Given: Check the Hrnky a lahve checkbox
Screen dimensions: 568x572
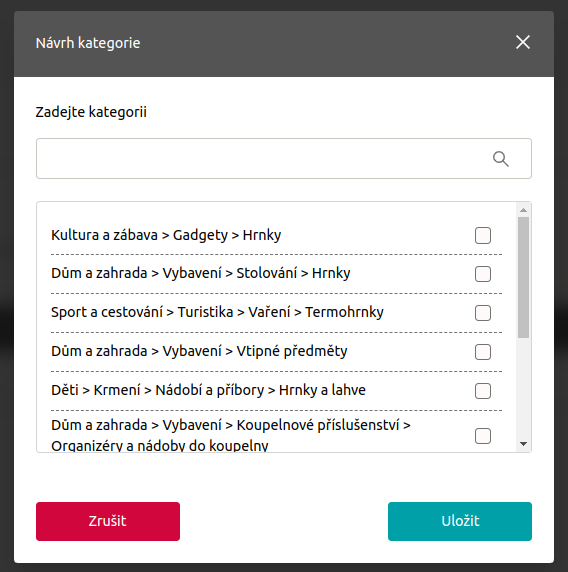Looking at the screenshot, I should pyautogui.click(x=483, y=391).
